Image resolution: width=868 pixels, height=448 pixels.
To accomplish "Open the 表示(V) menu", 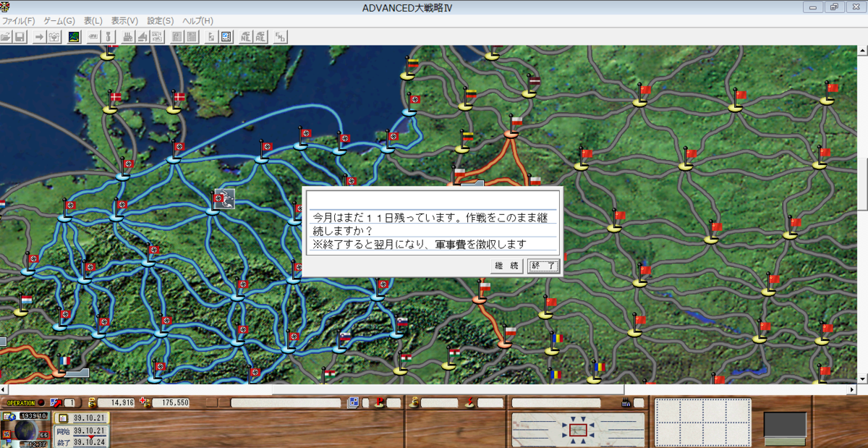I will (124, 21).
